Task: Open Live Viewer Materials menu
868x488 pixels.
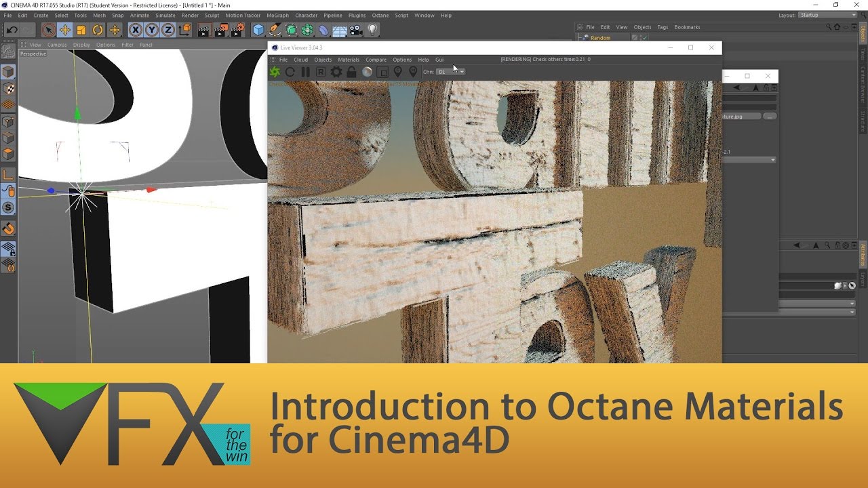Action: click(x=349, y=60)
